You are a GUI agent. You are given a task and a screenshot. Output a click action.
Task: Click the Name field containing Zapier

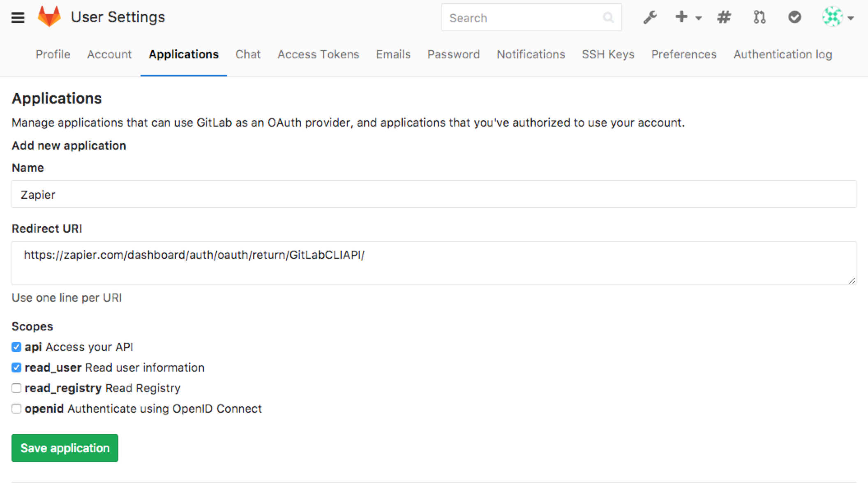(x=434, y=194)
